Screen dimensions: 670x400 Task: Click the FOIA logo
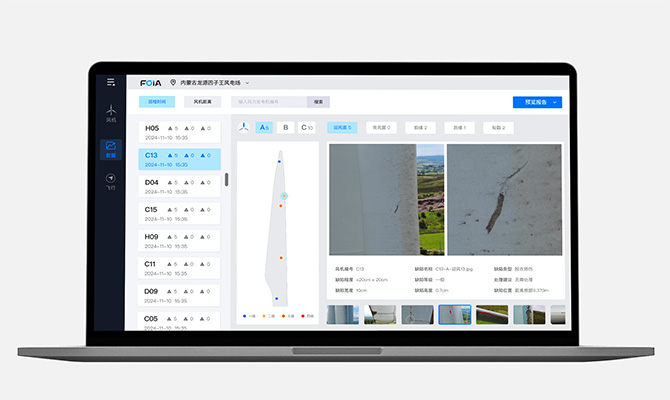[x=151, y=82]
